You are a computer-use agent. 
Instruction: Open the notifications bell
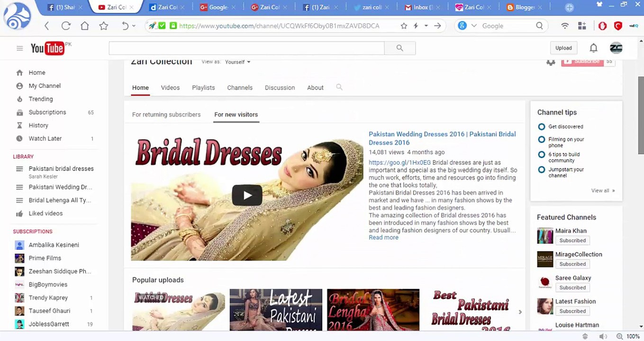pos(593,48)
